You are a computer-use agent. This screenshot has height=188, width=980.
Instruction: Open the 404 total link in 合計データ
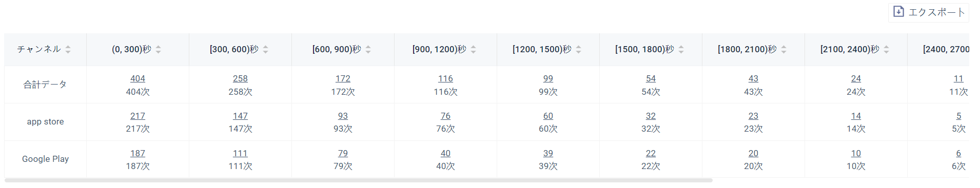(x=138, y=78)
